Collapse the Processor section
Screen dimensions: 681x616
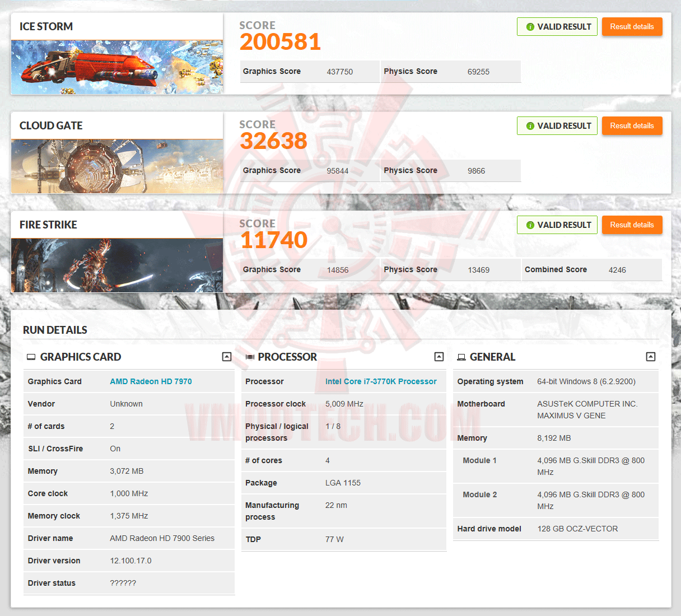click(x=439, y=357)
